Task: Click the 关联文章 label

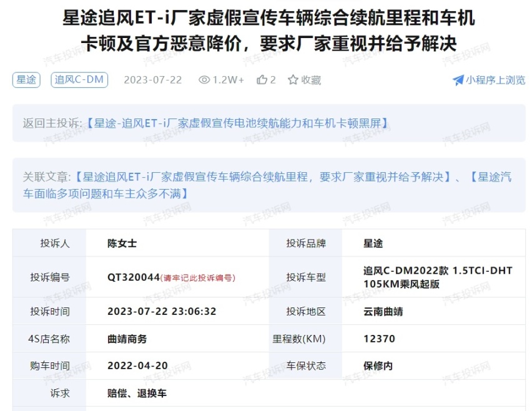Action: coord(47,176)
